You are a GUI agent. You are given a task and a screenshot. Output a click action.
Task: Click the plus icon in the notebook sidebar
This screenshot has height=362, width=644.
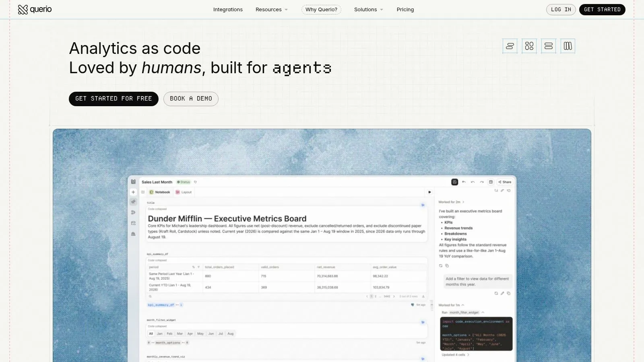click(133, 192)
